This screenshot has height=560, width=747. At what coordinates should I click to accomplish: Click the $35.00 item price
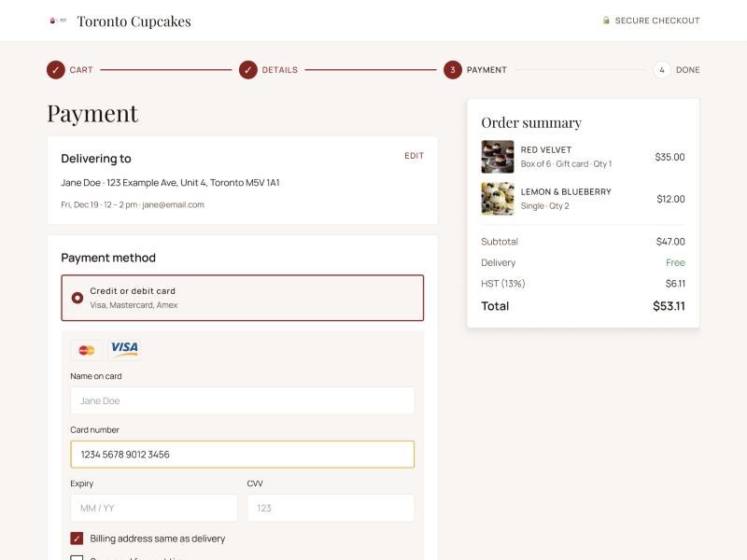(x=669, y=157)
